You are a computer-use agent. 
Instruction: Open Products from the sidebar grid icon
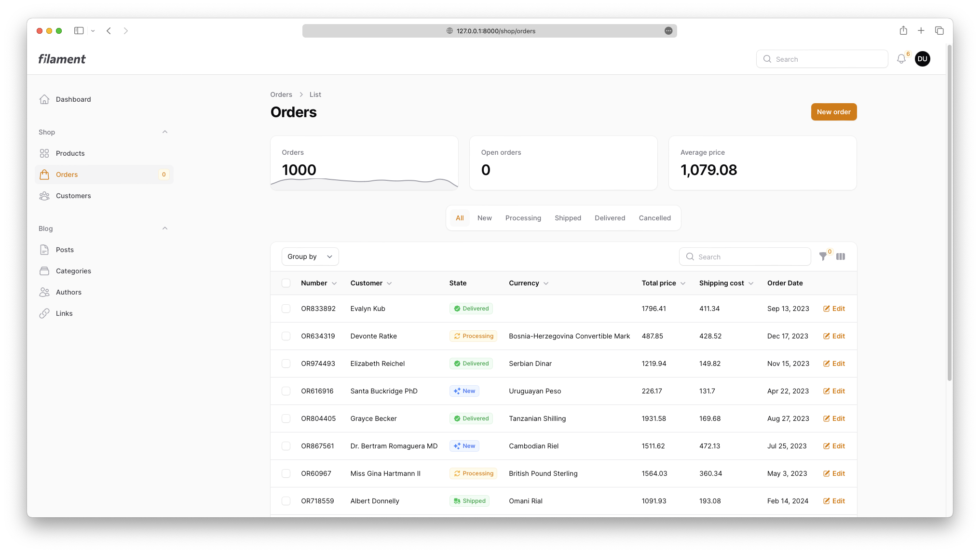click(x=44, y=153)
